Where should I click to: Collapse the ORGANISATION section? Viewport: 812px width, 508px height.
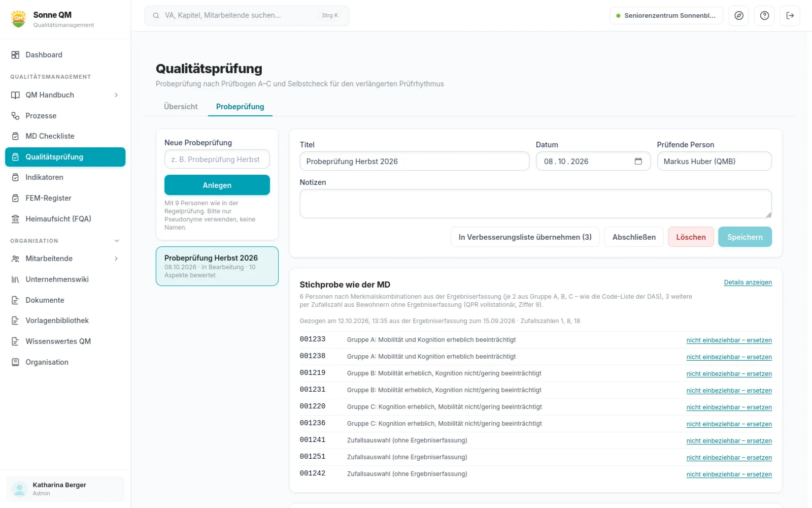(117, 241)
